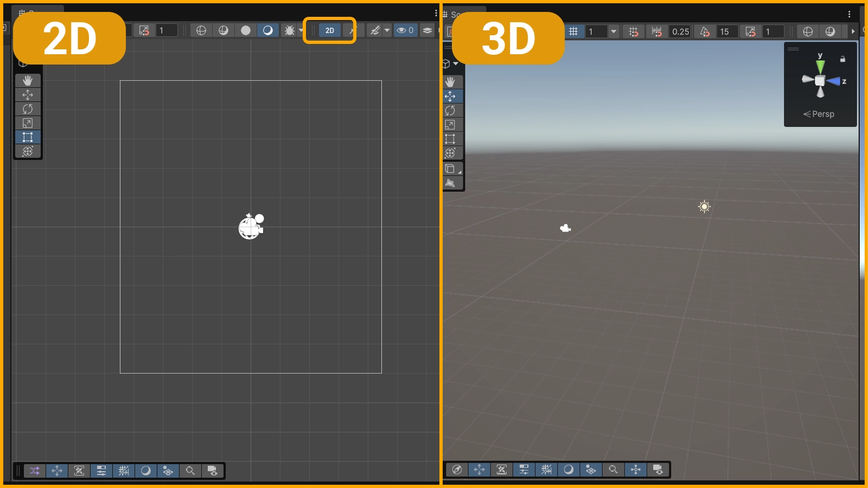Open the effects dropdown arrow in 2D toolbar
The width and height of the screenshot is (868, 488).
(387, 30)
